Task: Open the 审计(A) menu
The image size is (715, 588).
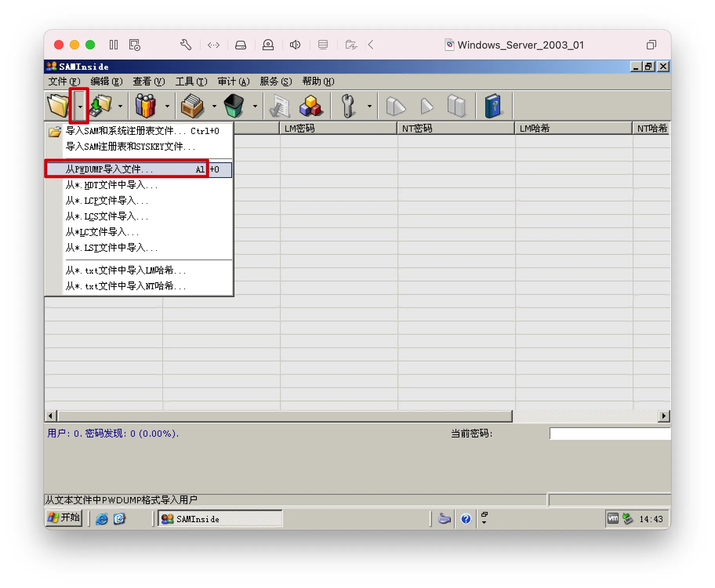Action: click(x=234, y=82)
